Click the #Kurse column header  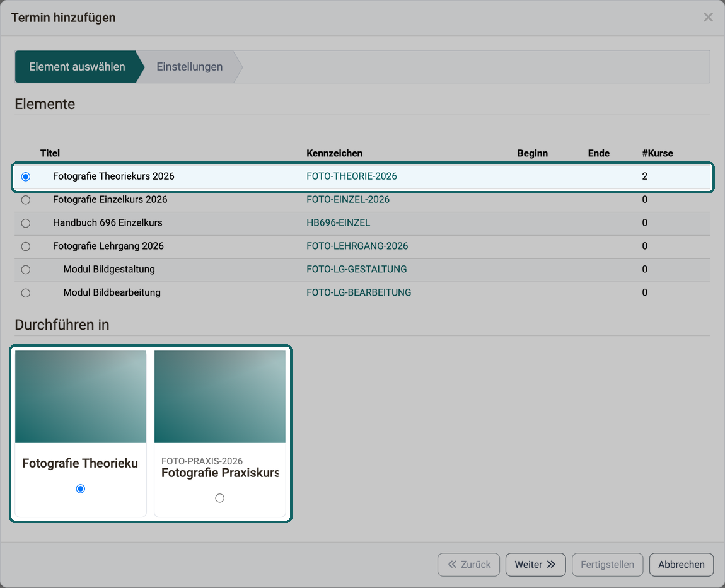pyautogui.click(x=658, y=153)
